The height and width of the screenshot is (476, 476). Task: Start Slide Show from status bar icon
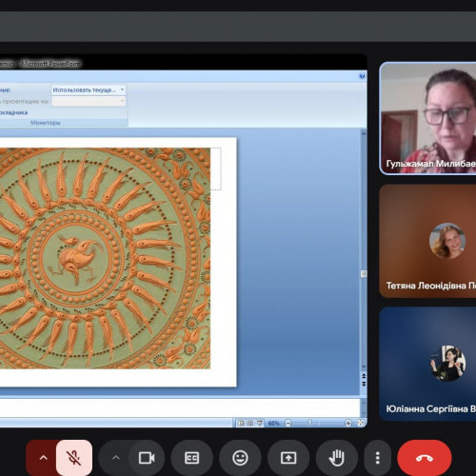pos(260,423)
